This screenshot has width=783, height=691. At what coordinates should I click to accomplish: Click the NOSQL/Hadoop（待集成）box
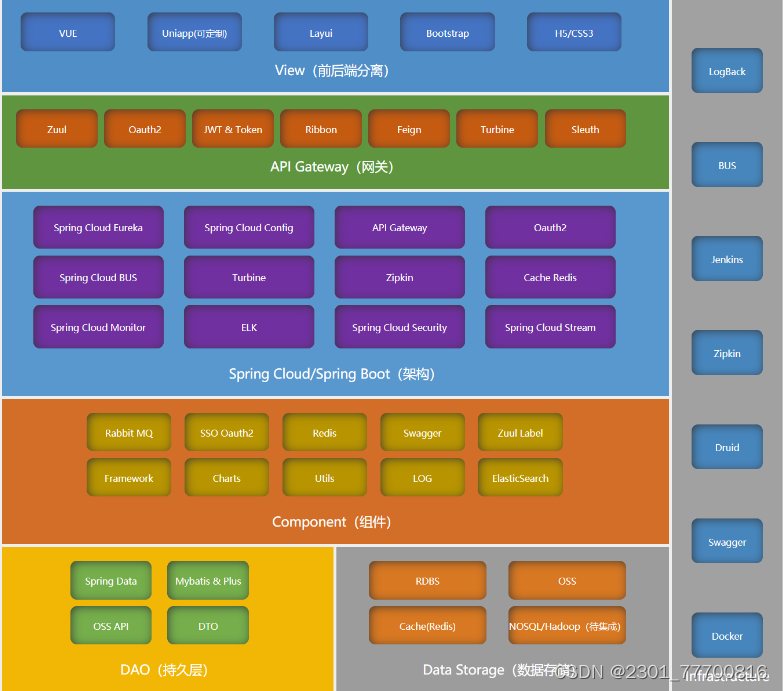pos(567,626)
